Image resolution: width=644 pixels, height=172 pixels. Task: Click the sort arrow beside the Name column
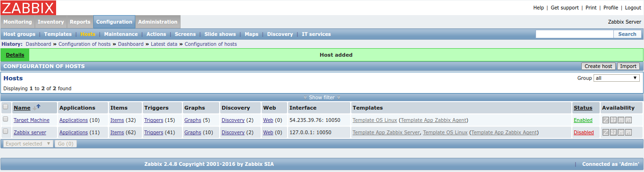click(x=37, y=107)
